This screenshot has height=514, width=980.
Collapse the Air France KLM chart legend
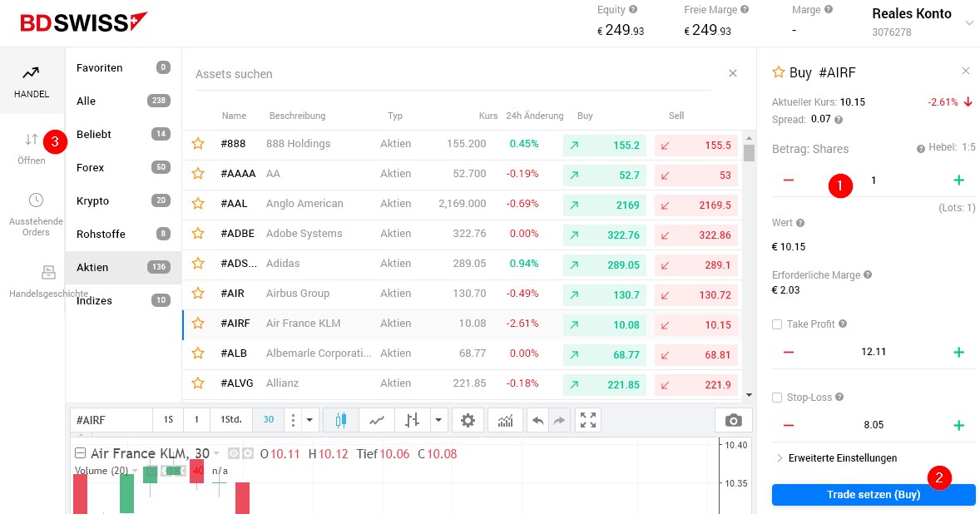[x=80, y=453]
